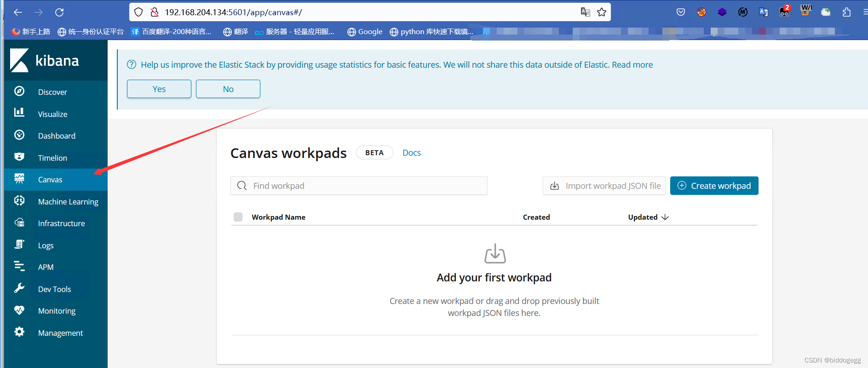This screenshot has height=368, width=868.
Task: Open the python 库快速下载 bookmark
Action: [431, 32]
